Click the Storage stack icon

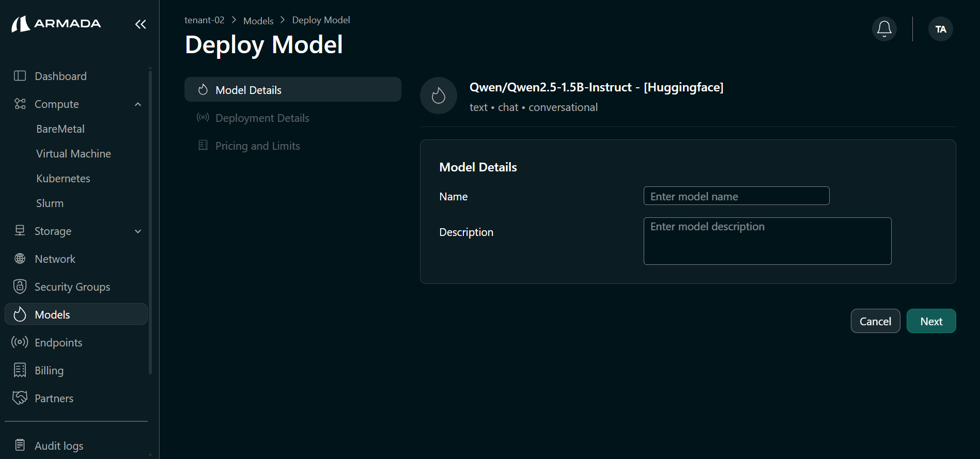(x=20, y=231)
